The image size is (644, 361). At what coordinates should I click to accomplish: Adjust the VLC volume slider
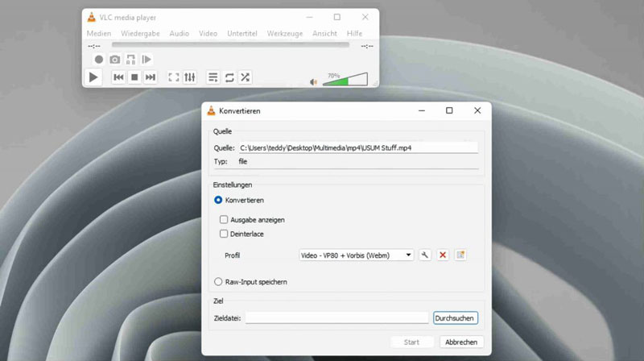tap(345, 79)
